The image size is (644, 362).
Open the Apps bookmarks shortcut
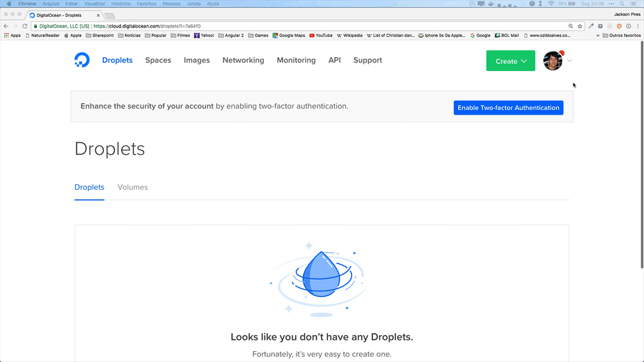12,36
